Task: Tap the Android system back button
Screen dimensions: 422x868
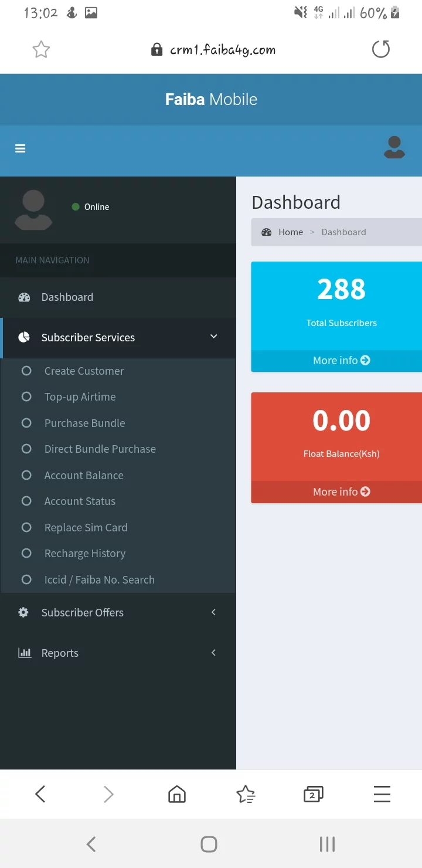Action: pyautogui.click(x=91, y=844)
